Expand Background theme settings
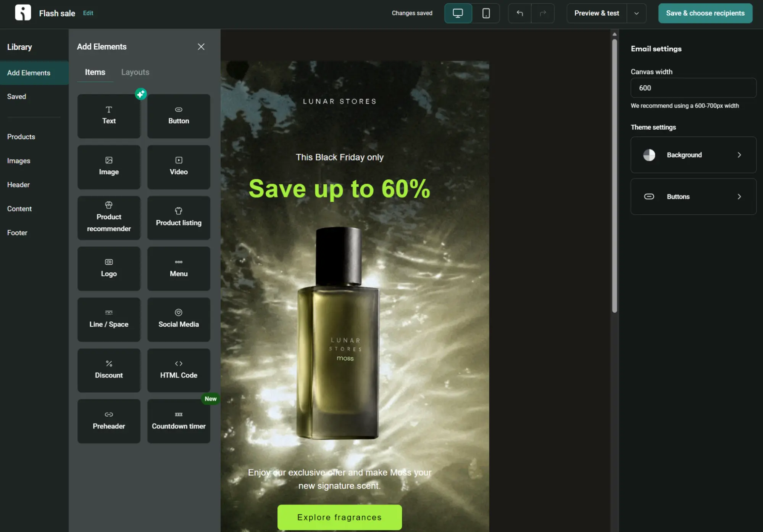763x532 pixels. [693, 155]
